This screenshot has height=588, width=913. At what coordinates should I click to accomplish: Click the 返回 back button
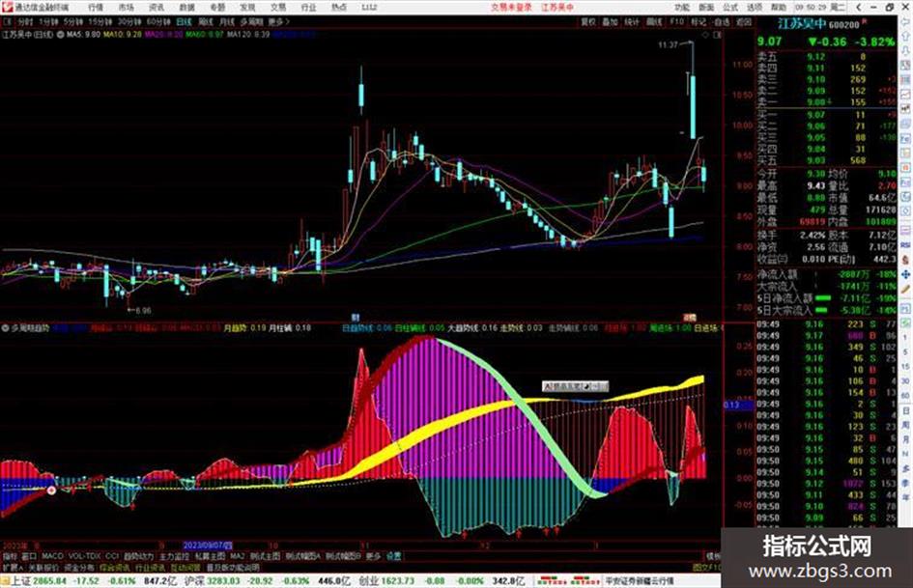[744, 21]
